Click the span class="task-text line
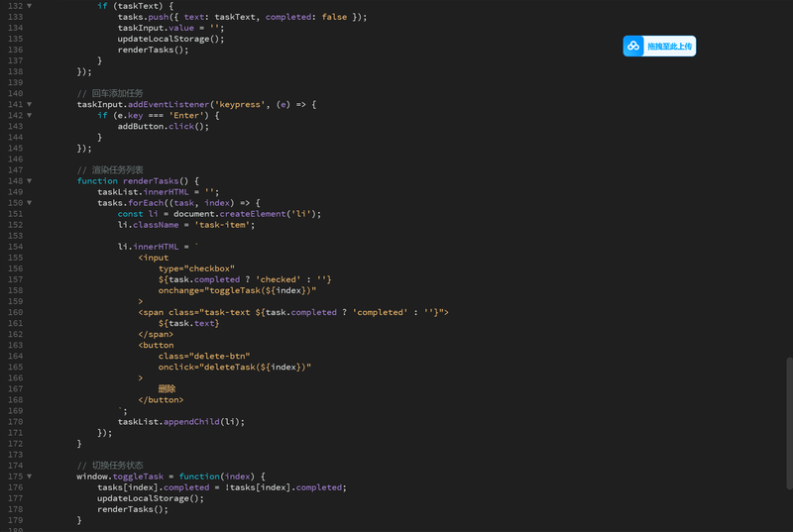Image resolution: width=793 pixels, height=532 pixels. tap(293, 312)
